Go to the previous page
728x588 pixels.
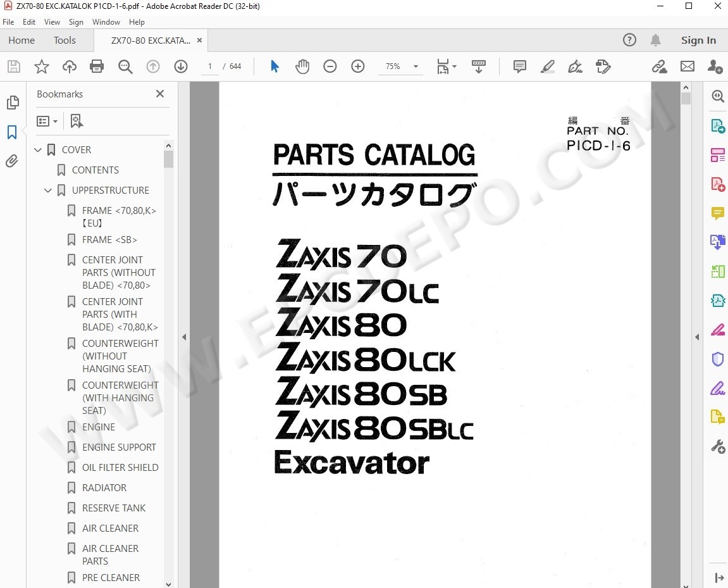[153, 66]
